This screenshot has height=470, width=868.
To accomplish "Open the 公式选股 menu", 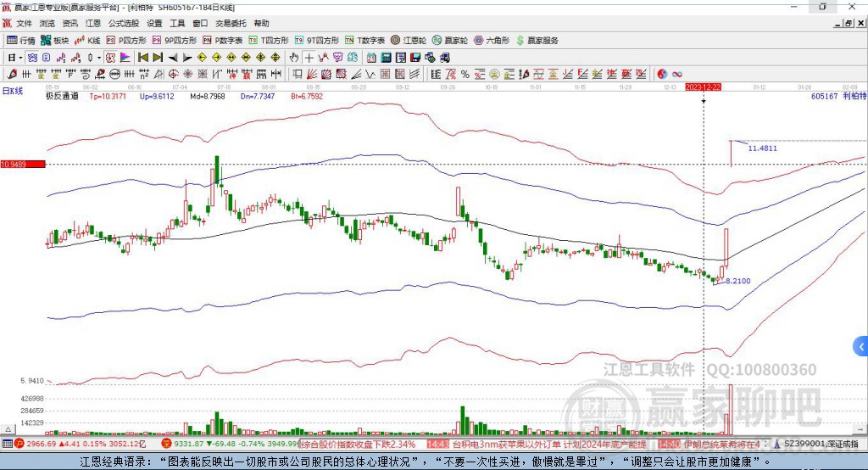I will [x=124, y=23].
